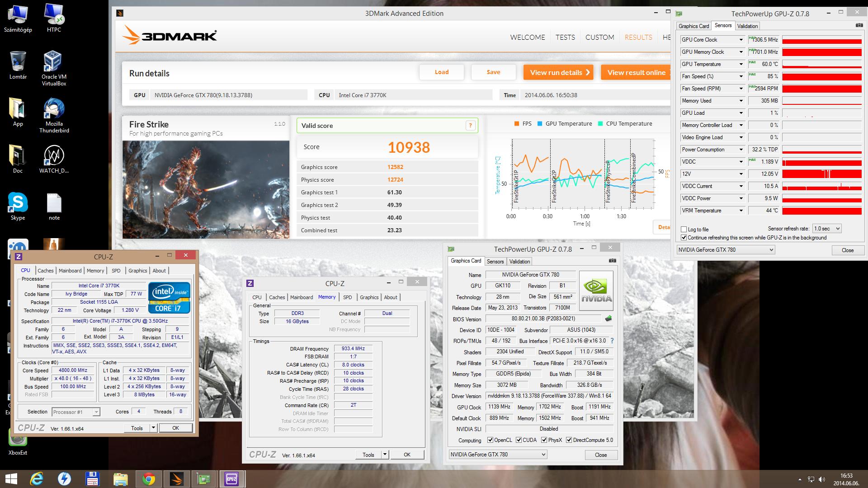The height and width of the screenshot is (488, 868).
Task: Click the camera icon in the GPU-Z Graphics Card window
Action: 613,261
